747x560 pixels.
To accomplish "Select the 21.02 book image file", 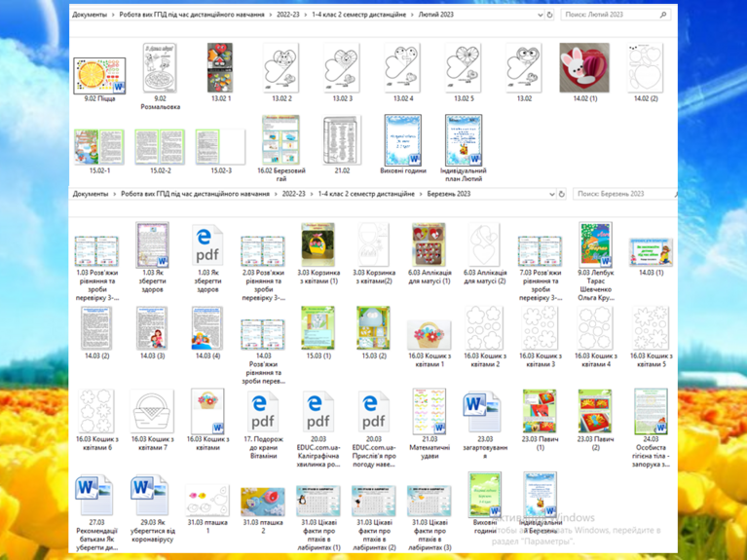I will [342, 140].
